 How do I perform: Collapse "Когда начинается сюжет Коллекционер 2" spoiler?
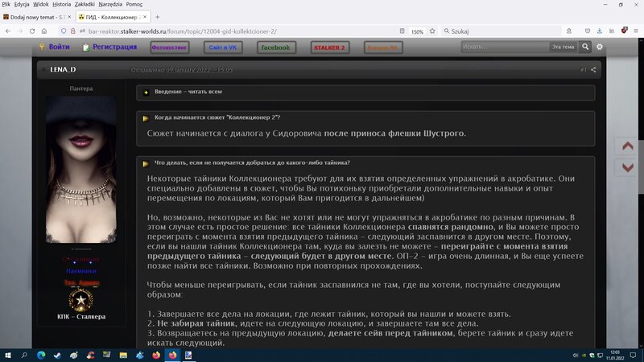click(147, 118)
